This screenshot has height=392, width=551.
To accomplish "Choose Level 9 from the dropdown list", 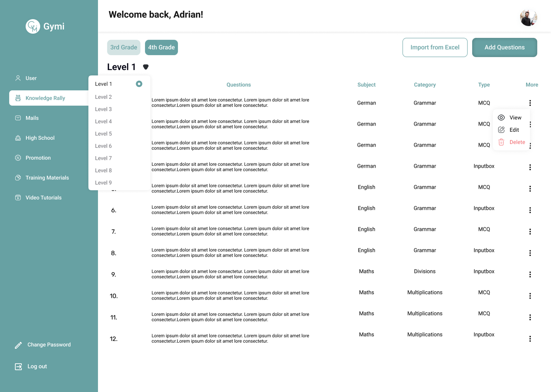I will point(103,183).
